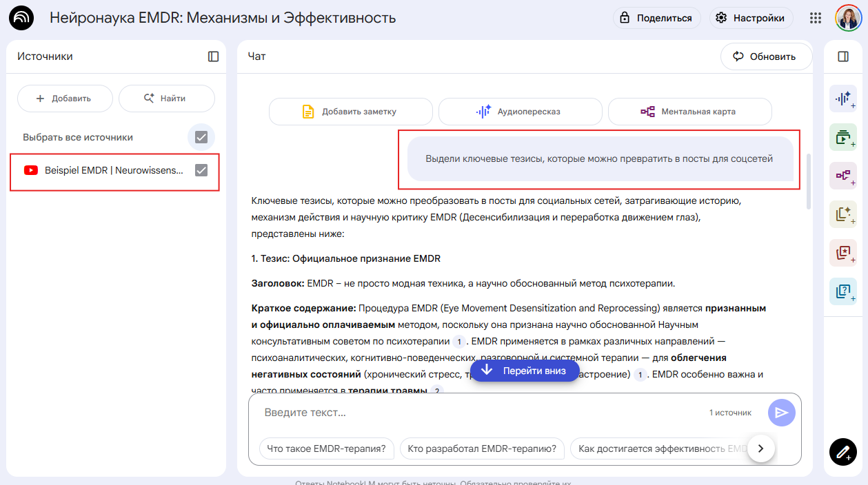The height and width of the screenshot is (485, 868).
Task: Click the '1 источник' source count label
Action: pyautogui.click(x=730, y=413)
